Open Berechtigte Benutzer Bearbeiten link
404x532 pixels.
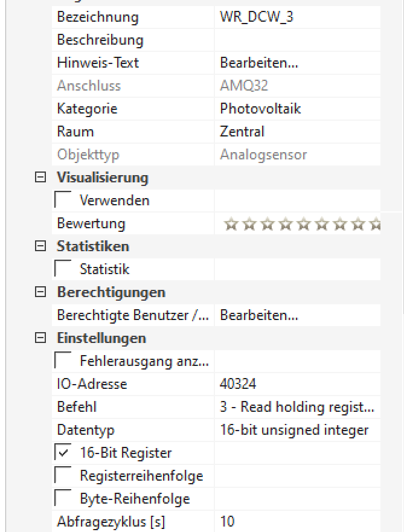259,315
